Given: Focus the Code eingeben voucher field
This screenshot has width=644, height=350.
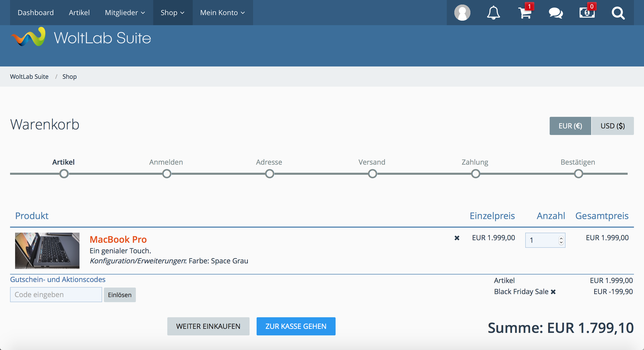Looking at the screenshot, I should (56, 295).
